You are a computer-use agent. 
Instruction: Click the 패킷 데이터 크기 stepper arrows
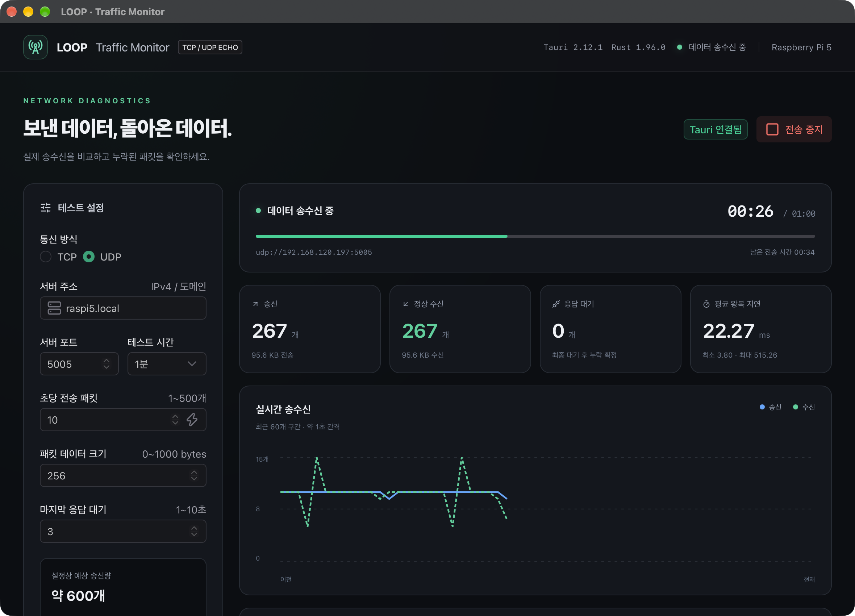click(x=194, y=475)
